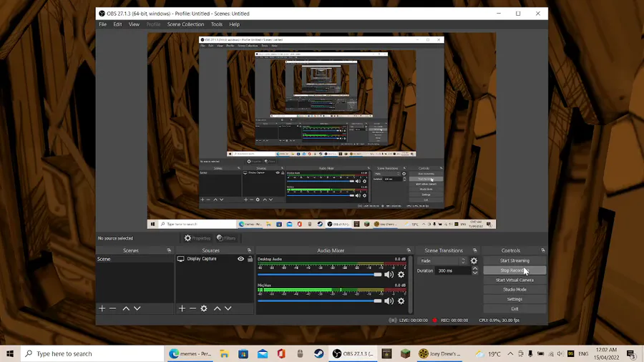This screenshot has height=362, width=644.
Task: Click the Windows Start button
Action: pos(10,353)
